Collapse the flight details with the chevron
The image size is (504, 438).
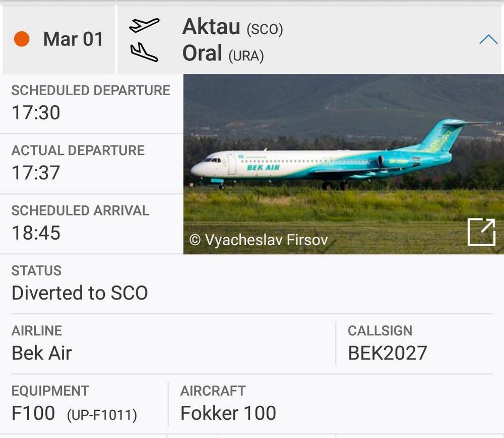point(488,39)
